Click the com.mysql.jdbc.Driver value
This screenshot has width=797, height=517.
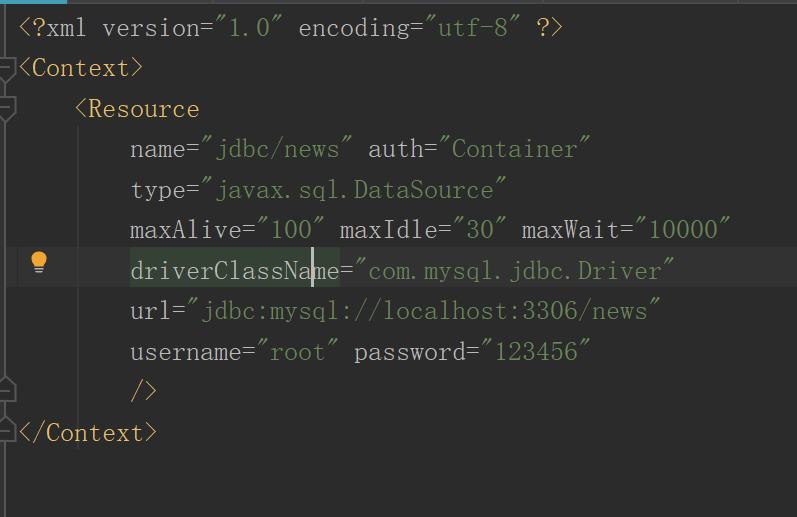(514, 270)
